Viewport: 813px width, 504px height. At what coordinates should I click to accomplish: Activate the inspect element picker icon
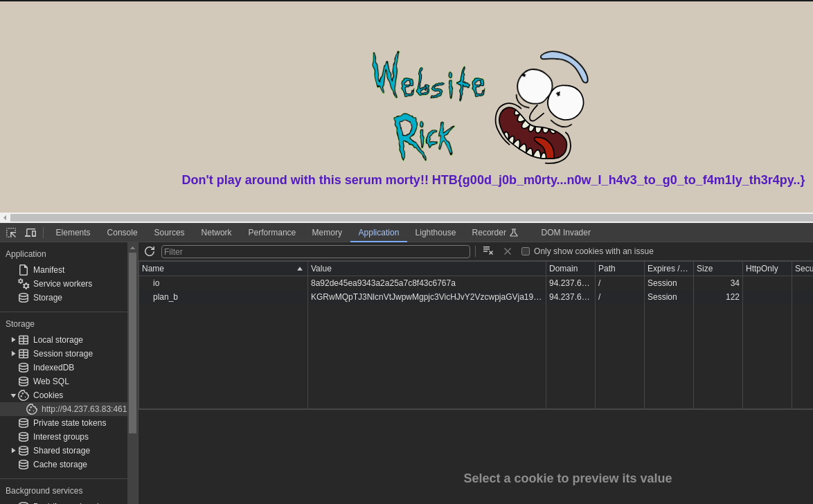tap(11, 233)
